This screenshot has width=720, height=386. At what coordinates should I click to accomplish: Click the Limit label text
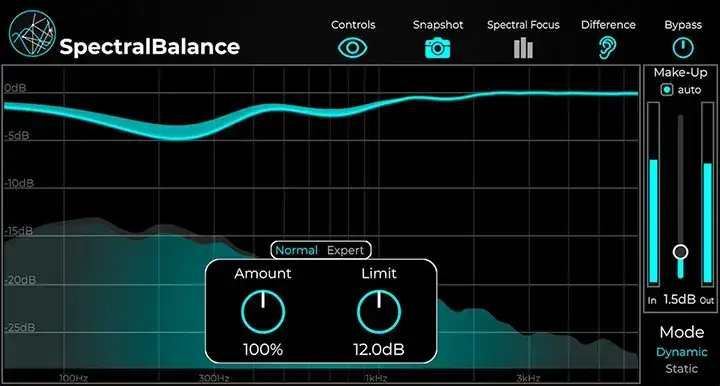coord(379,274)
